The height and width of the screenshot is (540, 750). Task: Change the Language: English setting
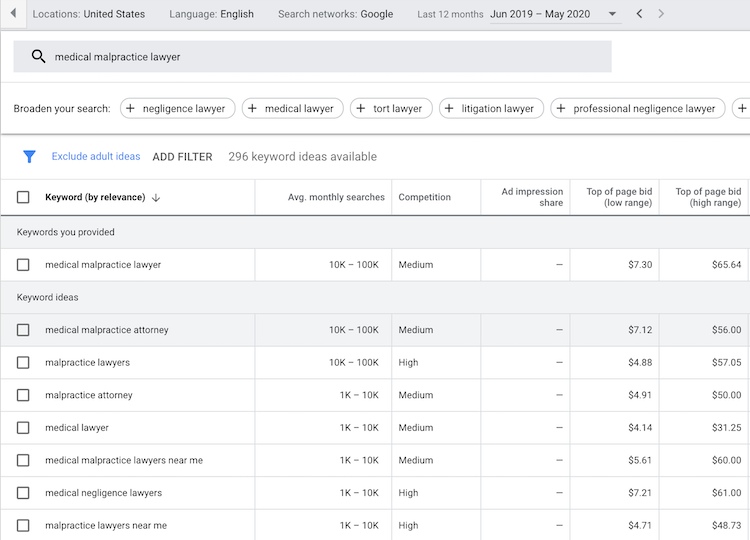click(211, 14)
